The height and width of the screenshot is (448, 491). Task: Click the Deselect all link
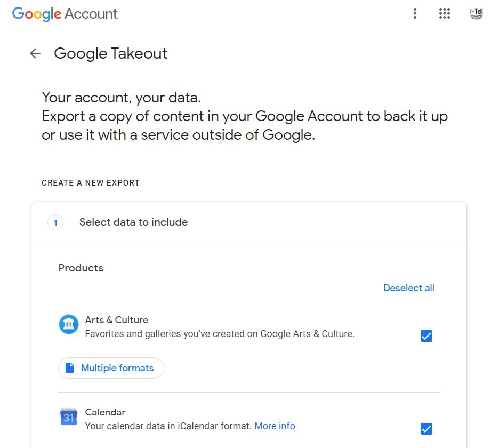(x=408, y=288)
